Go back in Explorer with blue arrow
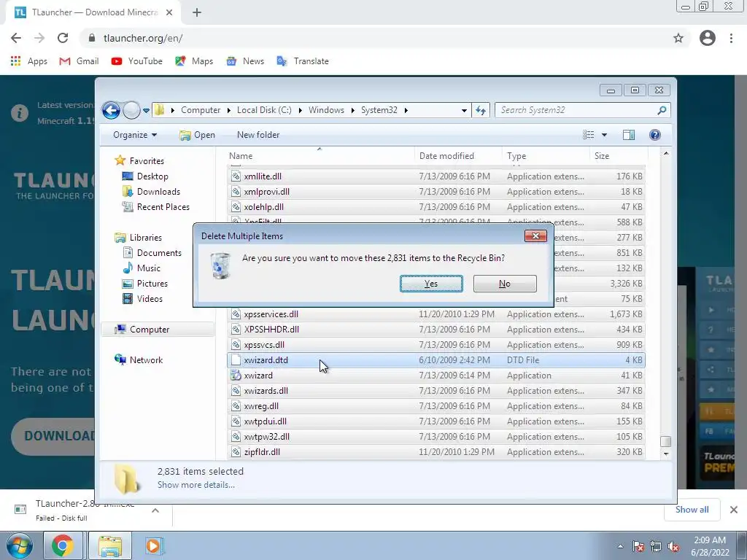Screen dimensions: 747x560 click(x=111, y=111)
